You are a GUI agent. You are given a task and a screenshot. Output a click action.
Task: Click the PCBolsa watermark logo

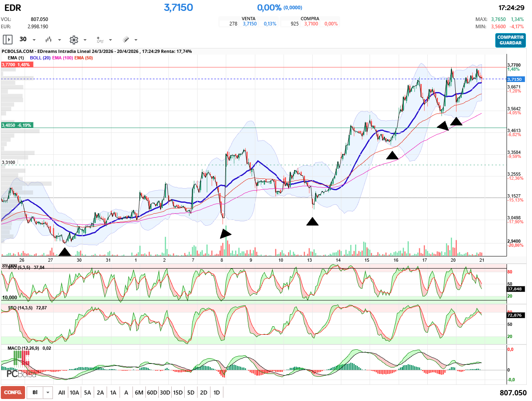pos(21,374)
